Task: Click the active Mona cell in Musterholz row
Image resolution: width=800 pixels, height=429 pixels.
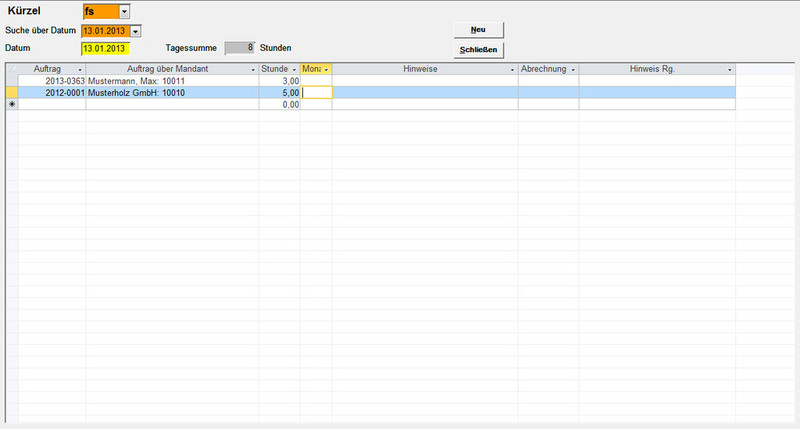Action: [x=316, y=92]
